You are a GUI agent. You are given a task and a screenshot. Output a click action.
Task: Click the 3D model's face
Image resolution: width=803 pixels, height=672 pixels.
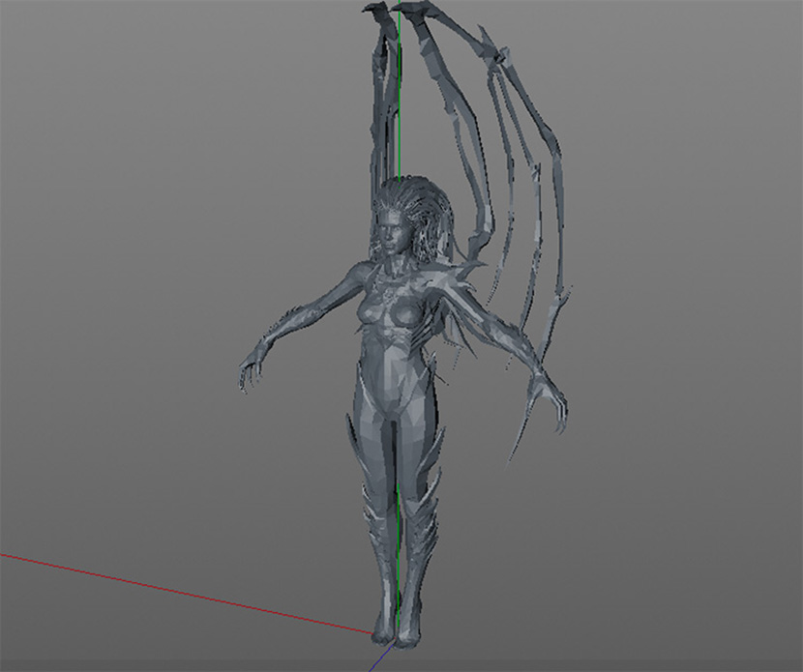pos(391,230)
